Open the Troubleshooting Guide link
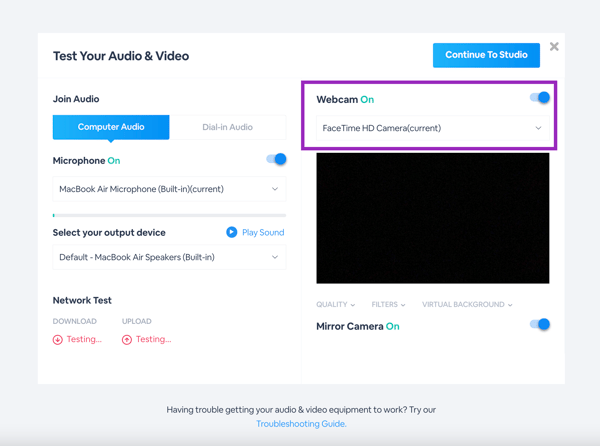600x446 pixels. pos(301,424)
